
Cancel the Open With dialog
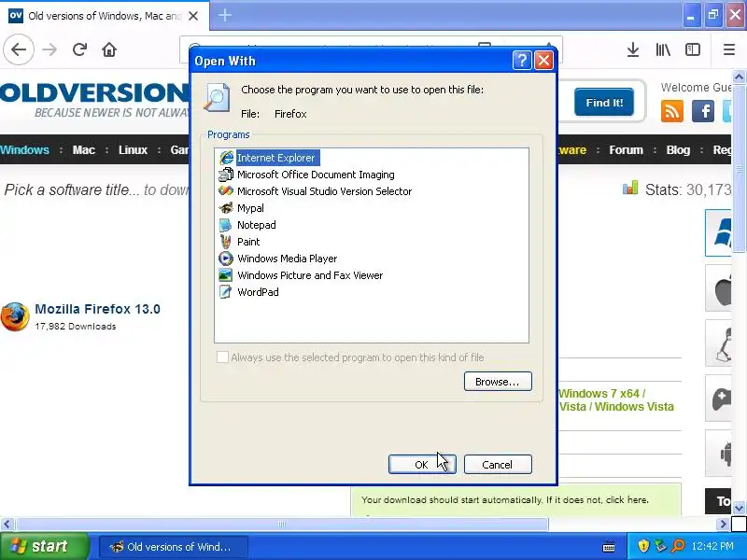[498, 464]
